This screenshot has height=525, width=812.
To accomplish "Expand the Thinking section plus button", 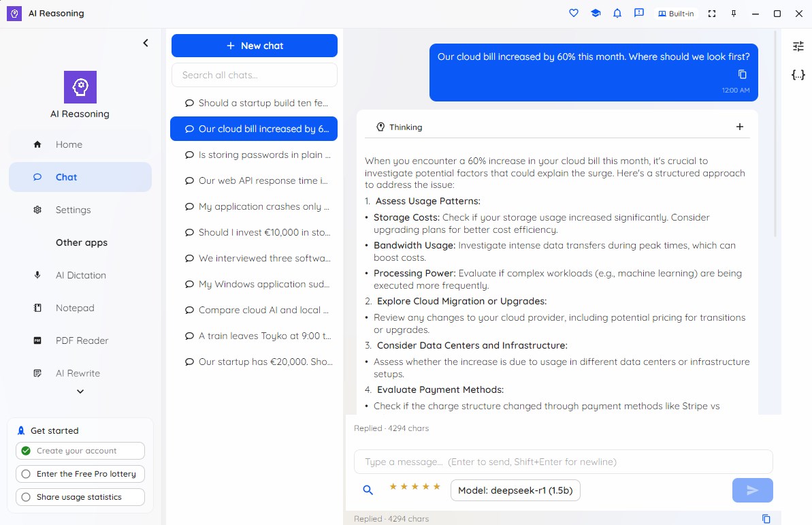I will tap(739, 127).
